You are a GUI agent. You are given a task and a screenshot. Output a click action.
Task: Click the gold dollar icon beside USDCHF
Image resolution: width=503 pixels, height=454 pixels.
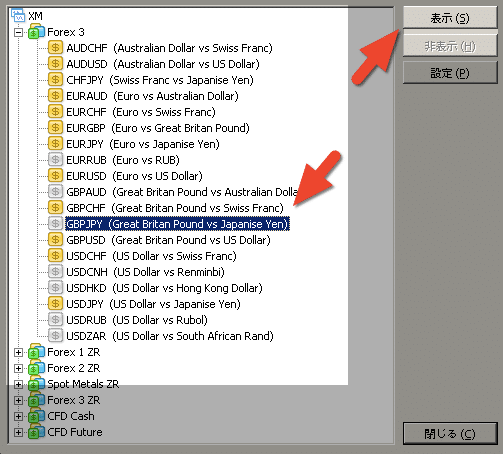tap(55, 256)
